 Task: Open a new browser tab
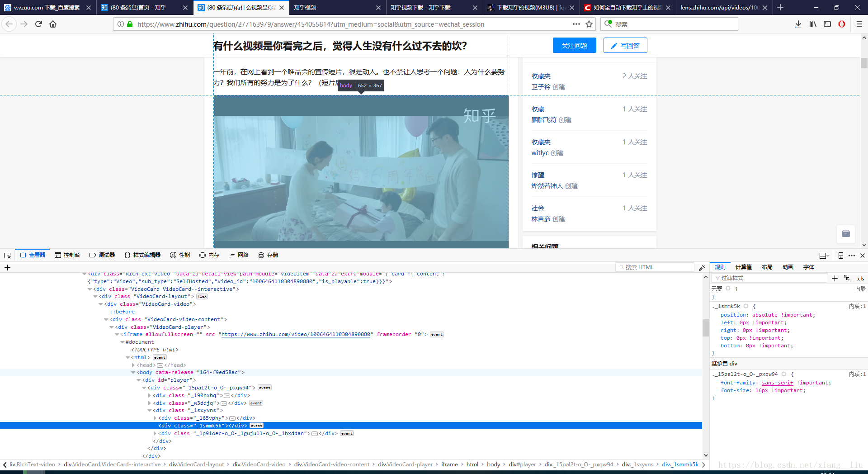(x=780, y=7)
